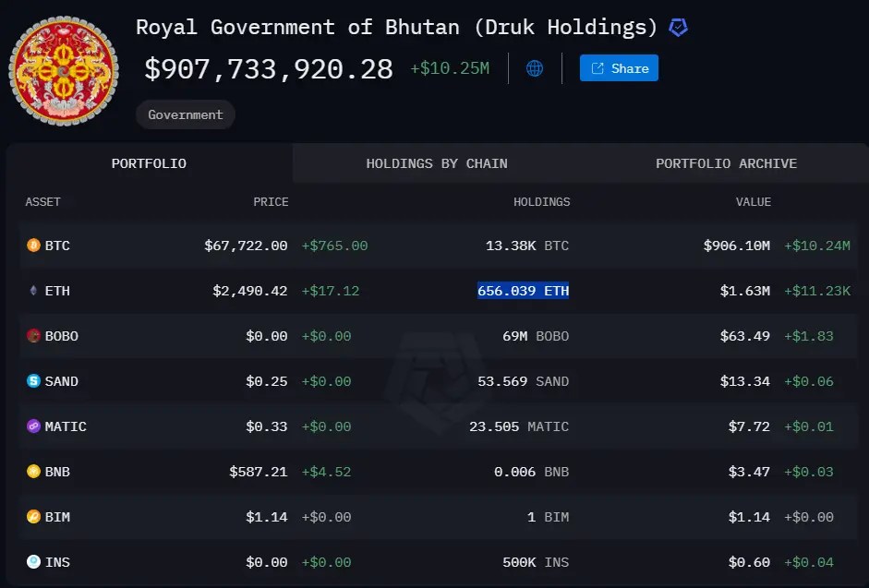This screenshot has height=588, width=869.
Task: Click the verified badge next to Druk Holdings
Action: click(x=678, y=27)
